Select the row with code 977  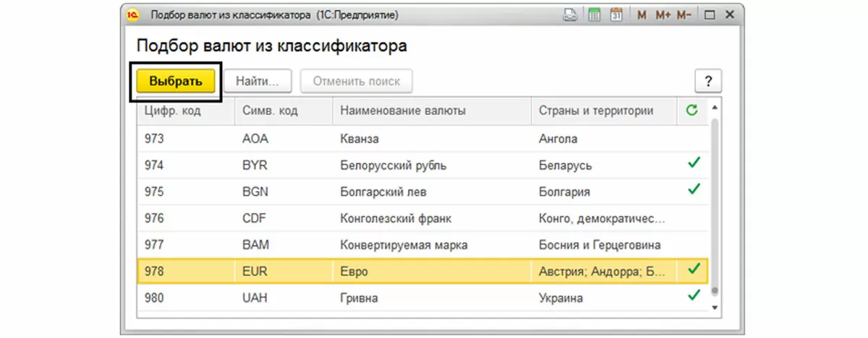422,245
